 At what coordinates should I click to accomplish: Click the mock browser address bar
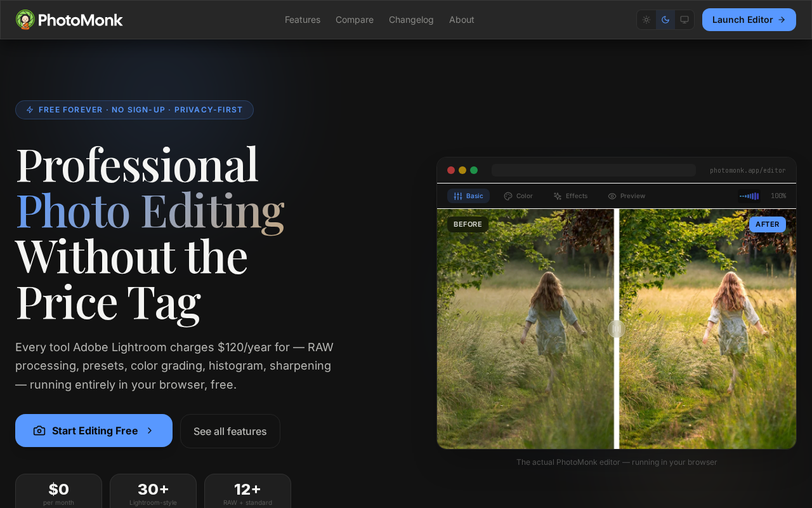point(593,170)
